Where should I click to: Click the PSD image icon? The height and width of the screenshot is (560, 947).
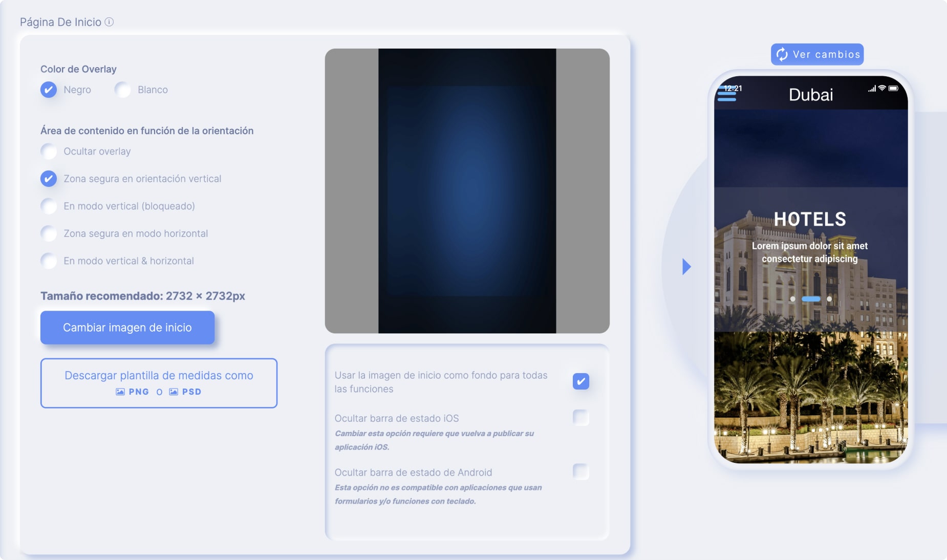(x=174, y=392)
